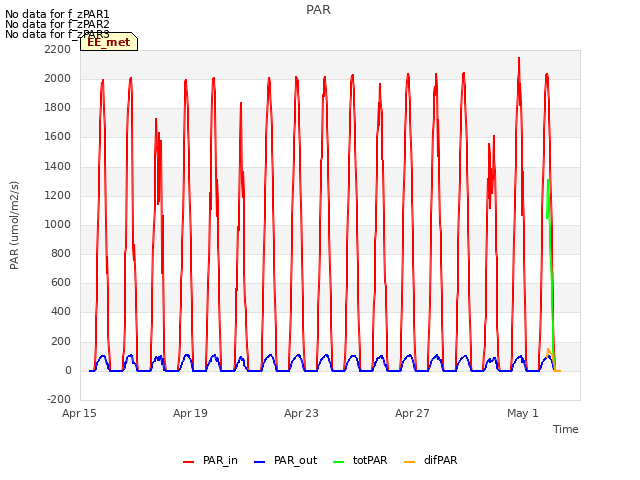Click the 1800 y-axis tick label
Image resolution: width=640 pixels, height=480 pixels.
58,108
